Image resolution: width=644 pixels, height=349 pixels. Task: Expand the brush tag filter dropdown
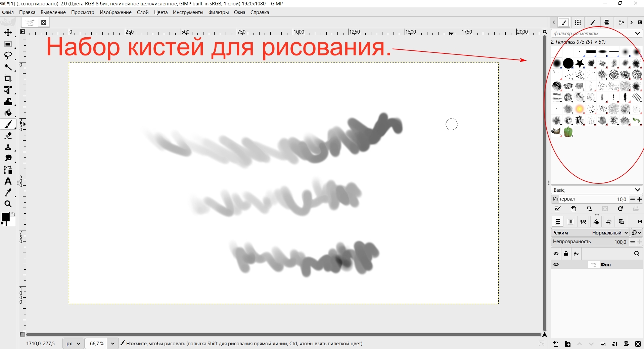[x=637, y=33]
